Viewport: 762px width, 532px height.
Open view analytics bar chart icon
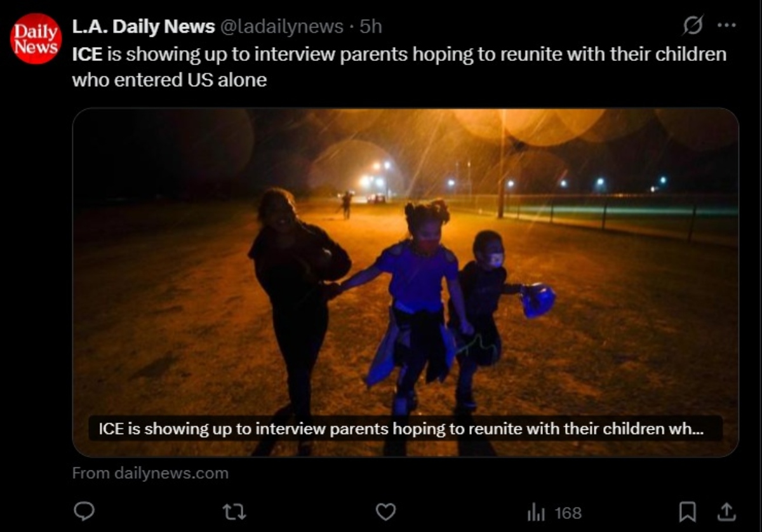click(537, 512)
